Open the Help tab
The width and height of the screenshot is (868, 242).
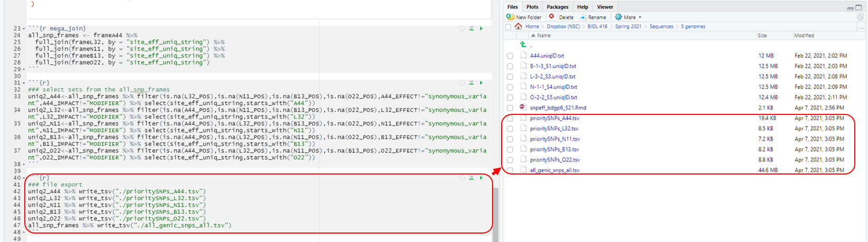(x=582, y=7)
